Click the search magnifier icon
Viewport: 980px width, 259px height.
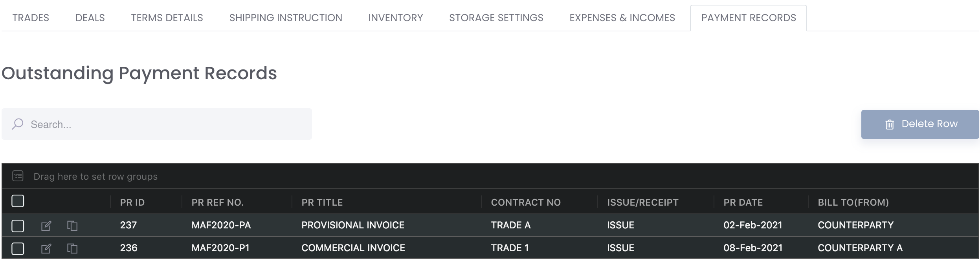click(x=18, y=124)
